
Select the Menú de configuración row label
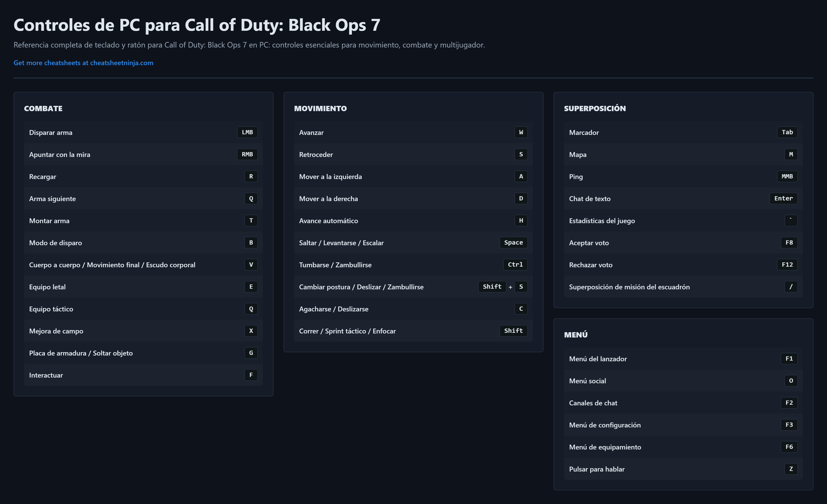605,425
